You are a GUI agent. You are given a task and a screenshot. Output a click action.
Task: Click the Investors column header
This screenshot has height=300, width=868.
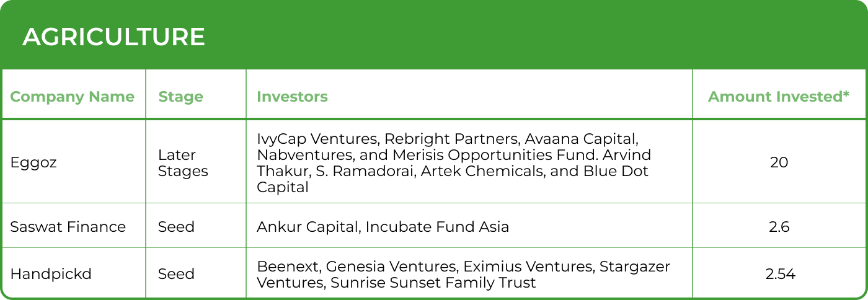click(x=292, y=97)
